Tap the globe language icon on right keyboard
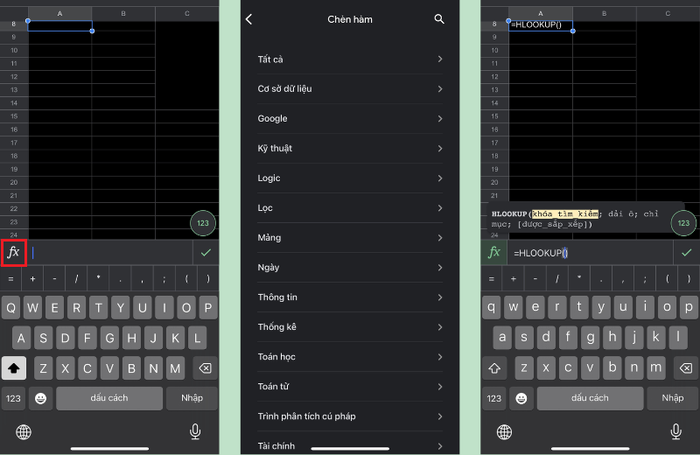This screenshot has height=455, width=700. pyautogui.click(x=504, y=432)
